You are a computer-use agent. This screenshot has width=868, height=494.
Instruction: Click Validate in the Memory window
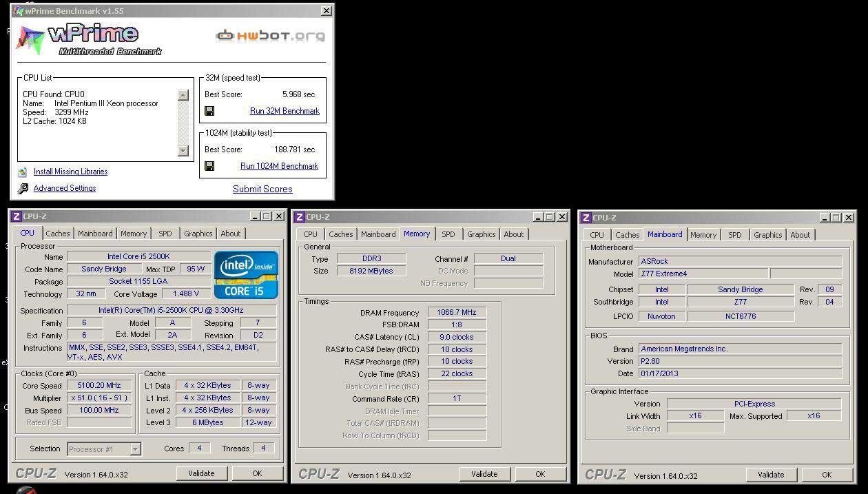click(x=484, y=474)
